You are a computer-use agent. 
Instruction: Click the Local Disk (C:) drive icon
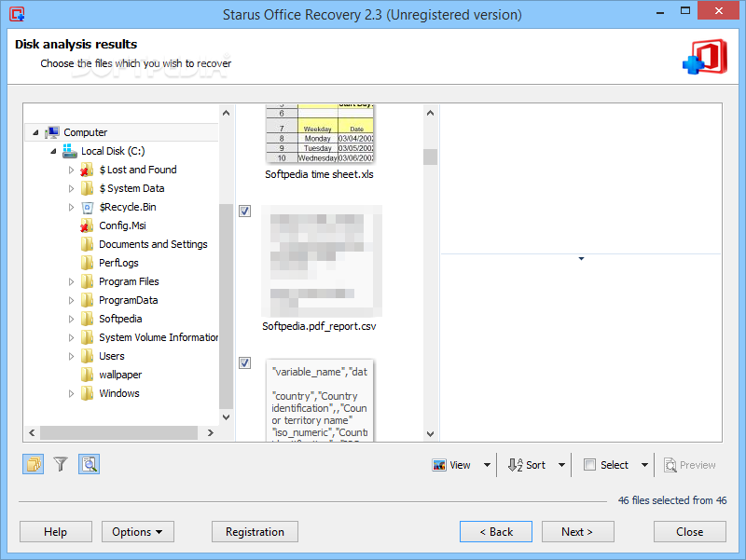coord(69,151)
